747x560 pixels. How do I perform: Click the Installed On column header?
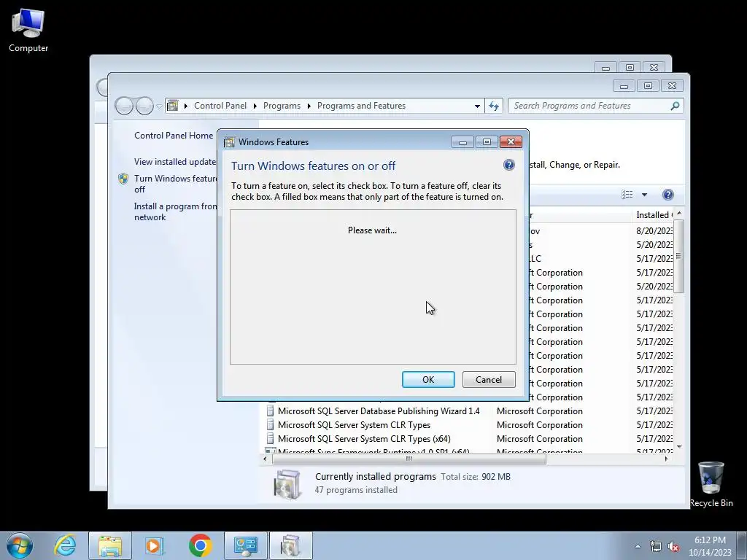(x=653, y=215)
